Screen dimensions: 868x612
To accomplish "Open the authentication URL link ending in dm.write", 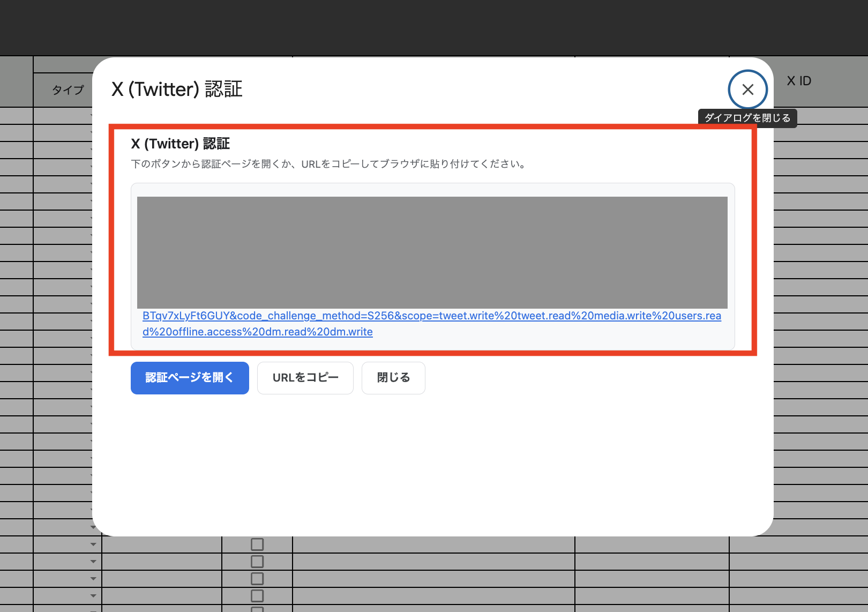I will 432,324.
